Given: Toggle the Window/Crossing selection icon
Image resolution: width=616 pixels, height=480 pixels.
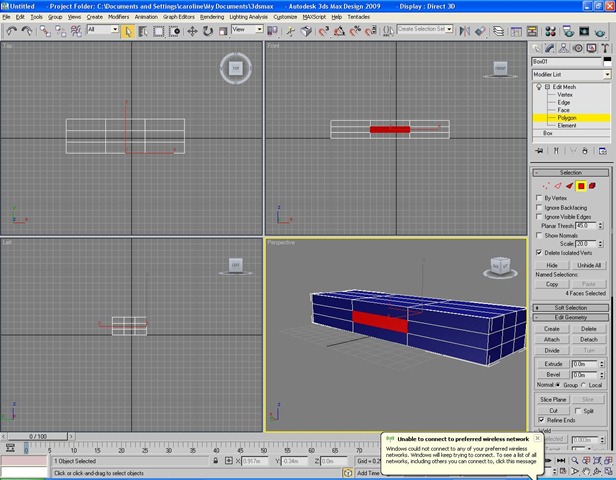Looking at the screenshot, I should point(174,31).
